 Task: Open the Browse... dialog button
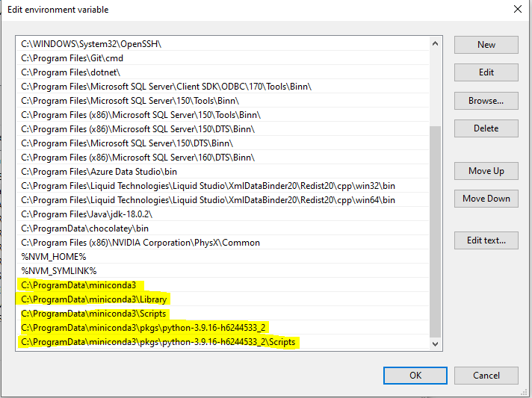(x=486, y=101)
